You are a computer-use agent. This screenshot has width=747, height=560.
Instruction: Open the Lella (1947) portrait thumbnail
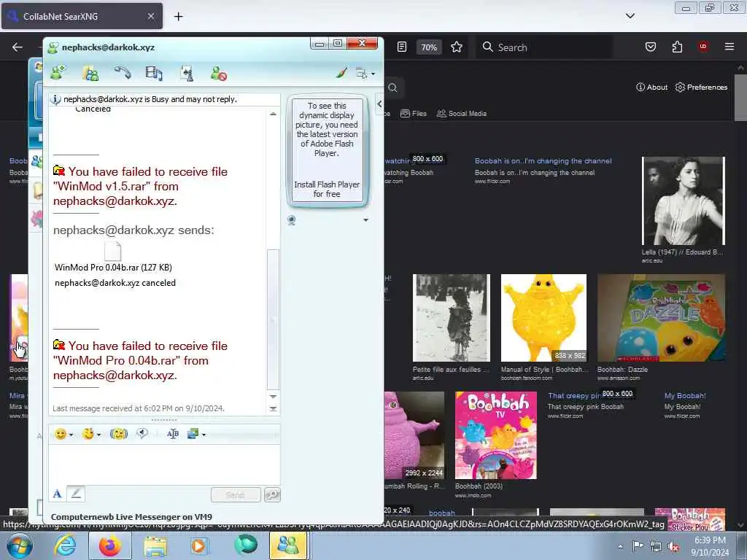(x=683, y=201)
